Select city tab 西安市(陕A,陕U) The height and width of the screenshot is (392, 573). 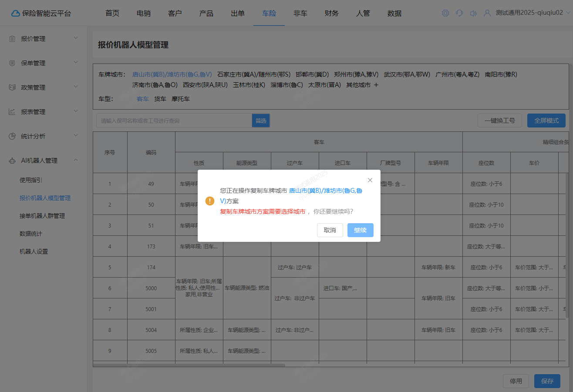pyautogui.click(x=205, y=85)
